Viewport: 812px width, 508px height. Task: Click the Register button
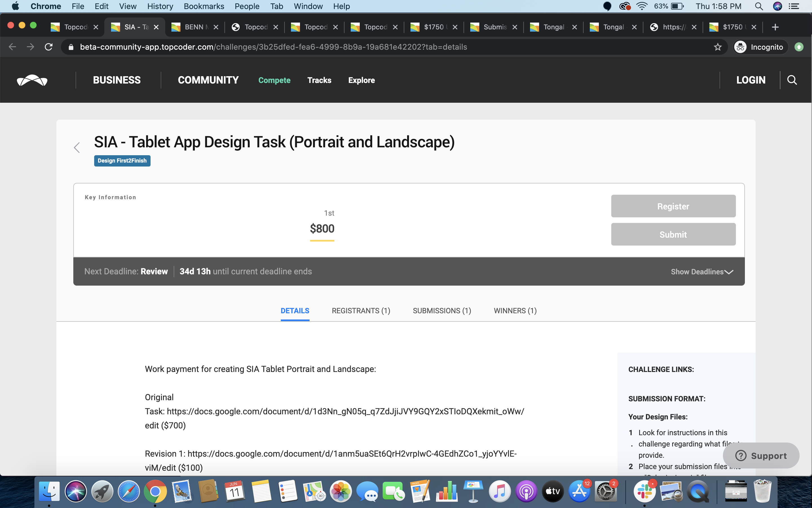pos(673,206)
